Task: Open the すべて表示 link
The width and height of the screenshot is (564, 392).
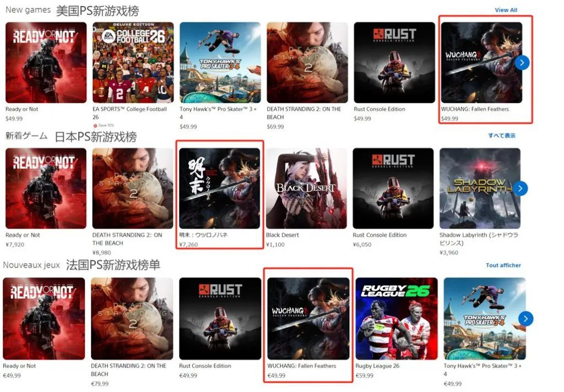Action: pyautogui.click(x=502, y=135)
